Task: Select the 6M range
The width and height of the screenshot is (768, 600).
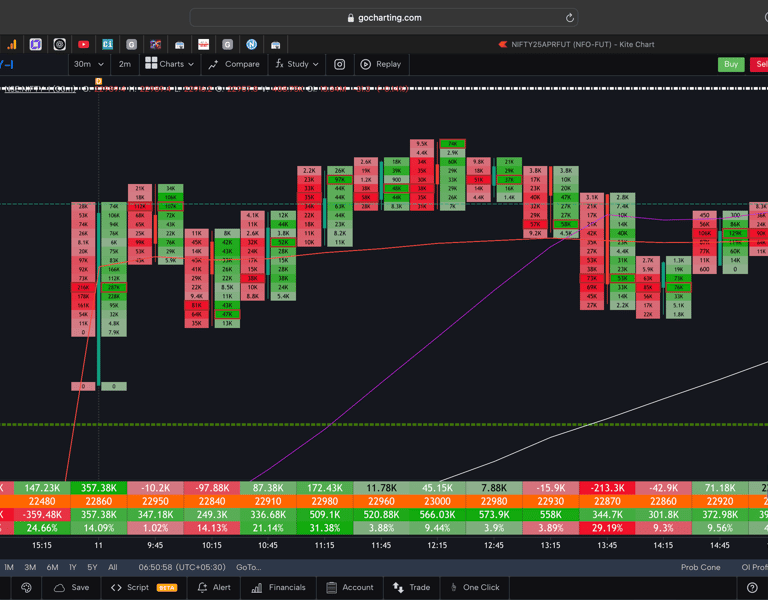Action: point(52,568)
